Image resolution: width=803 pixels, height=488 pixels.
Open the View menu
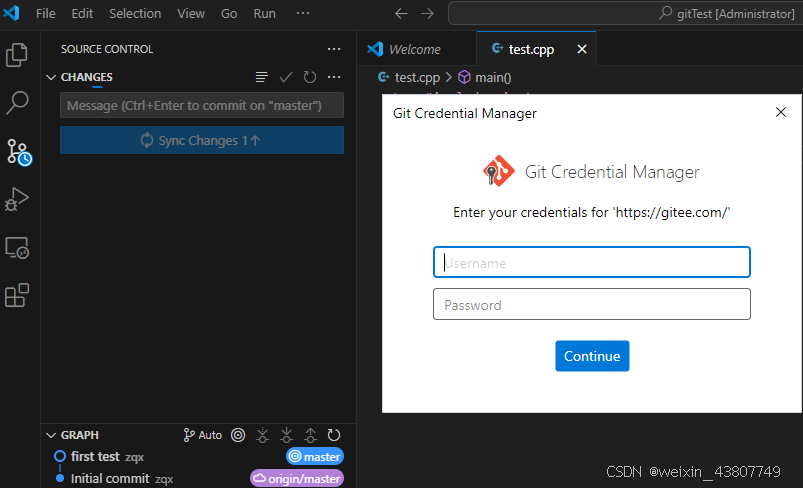191,14
